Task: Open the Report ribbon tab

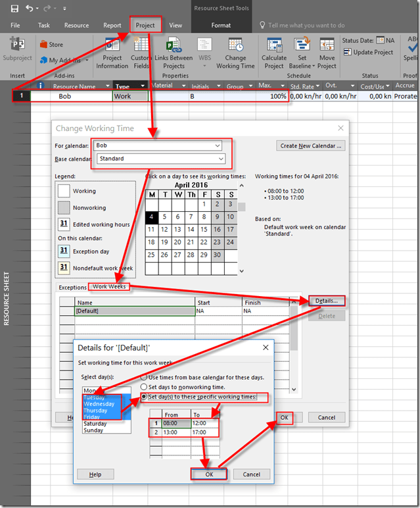Action: click(112, 25)
